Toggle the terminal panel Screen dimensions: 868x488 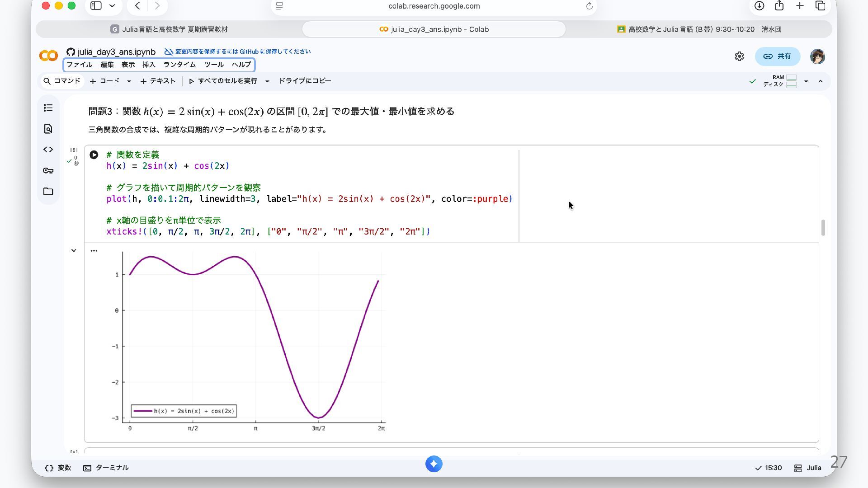click(x=106, y=468)
